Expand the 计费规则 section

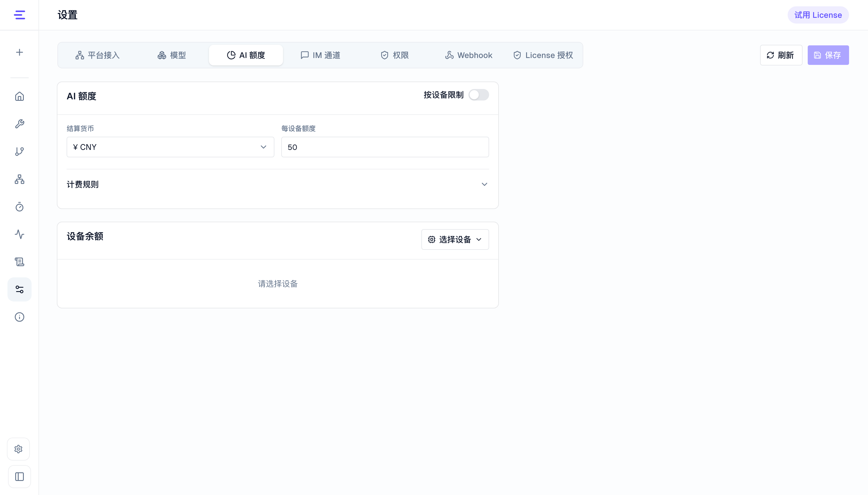[278, 184]
